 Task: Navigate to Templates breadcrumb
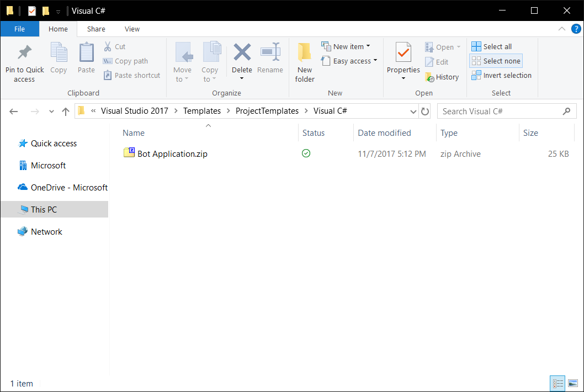[x=202, y=110]
